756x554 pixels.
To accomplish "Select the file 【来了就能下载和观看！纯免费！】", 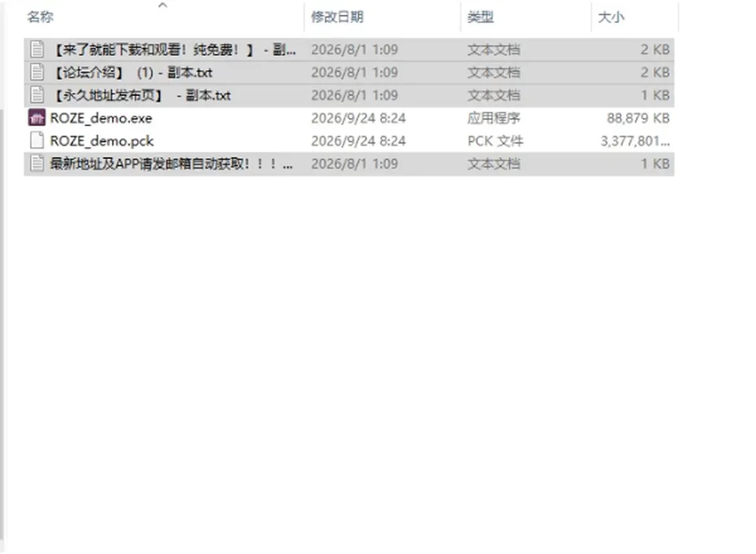I will [x=173, y=50].
